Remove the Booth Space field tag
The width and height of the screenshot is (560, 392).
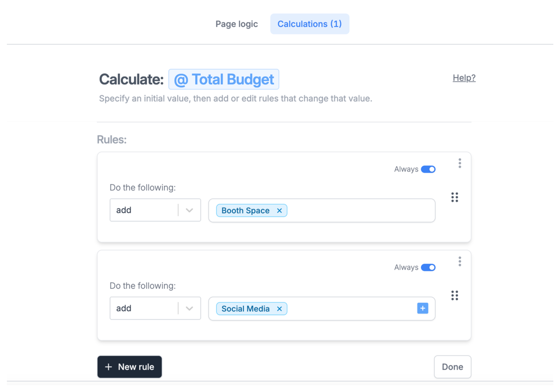click(x=280, y=210)
